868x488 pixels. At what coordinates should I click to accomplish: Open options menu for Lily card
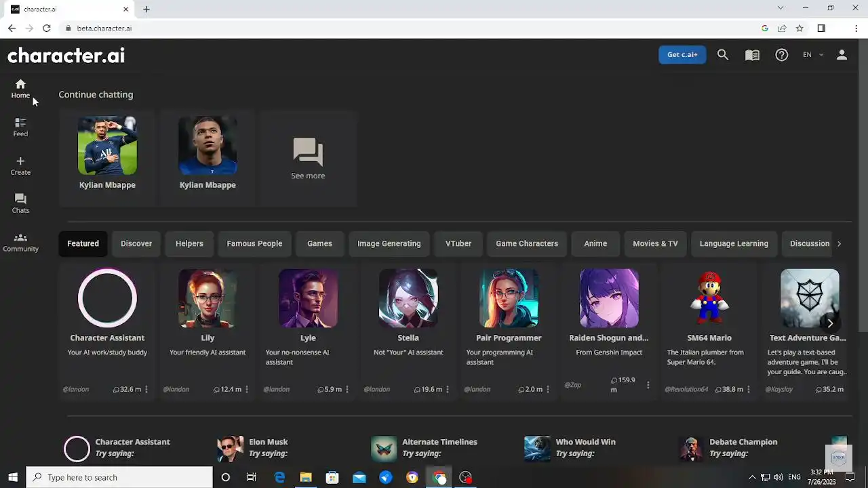click(x=247, y=390)
